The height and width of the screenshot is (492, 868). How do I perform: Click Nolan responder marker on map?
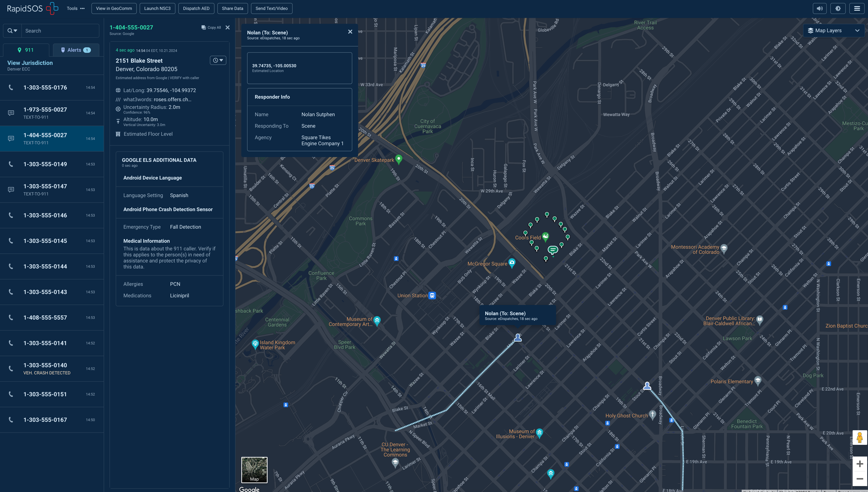click(x=518, y=337)
